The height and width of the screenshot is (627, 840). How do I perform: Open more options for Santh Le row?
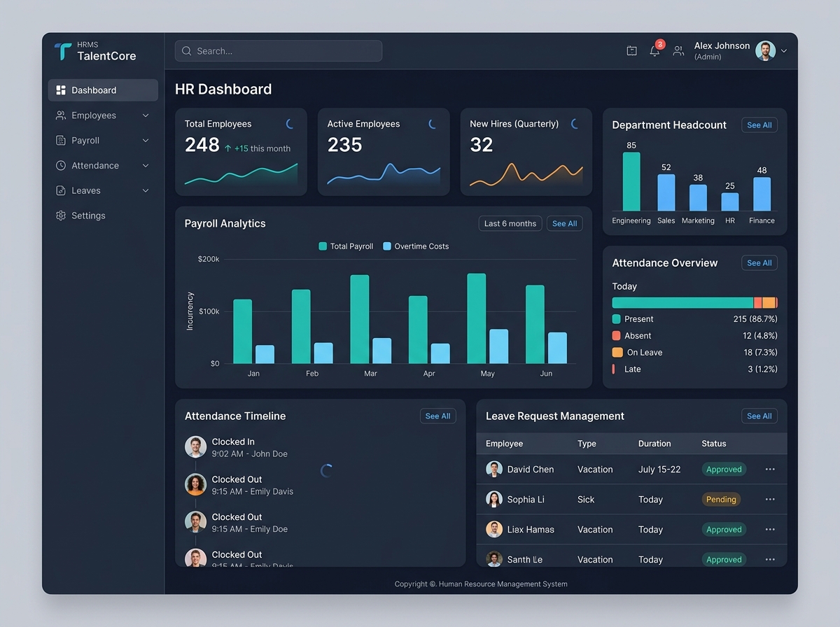click(770, 560)
